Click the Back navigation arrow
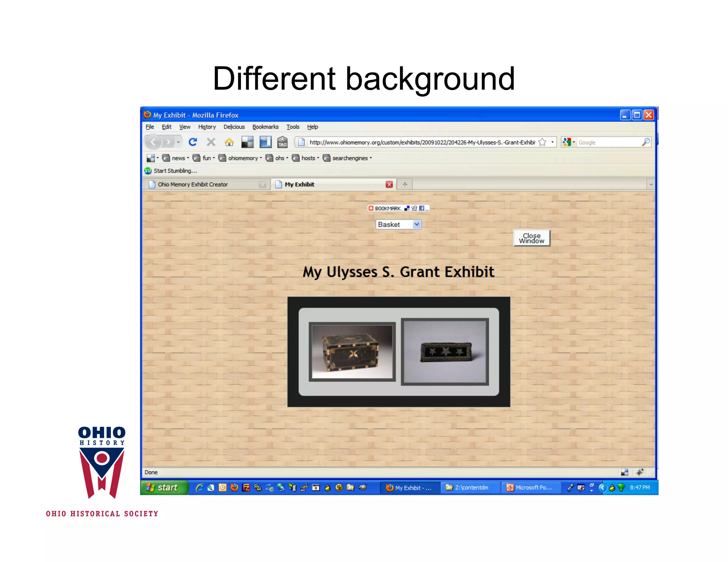 pyautogui.click(x=153, y=142)
